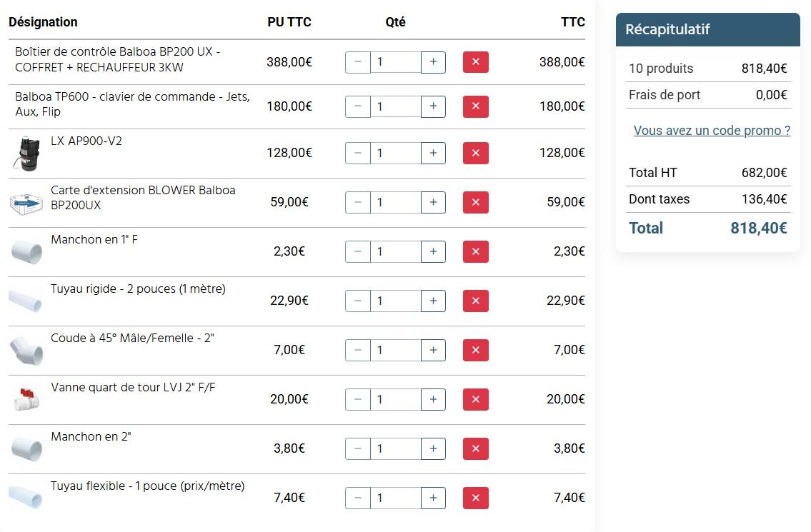Screen dimensions: 811x532
Task: Remove LX AP900-V2 blower item
Action: click(x=475, y=153)
